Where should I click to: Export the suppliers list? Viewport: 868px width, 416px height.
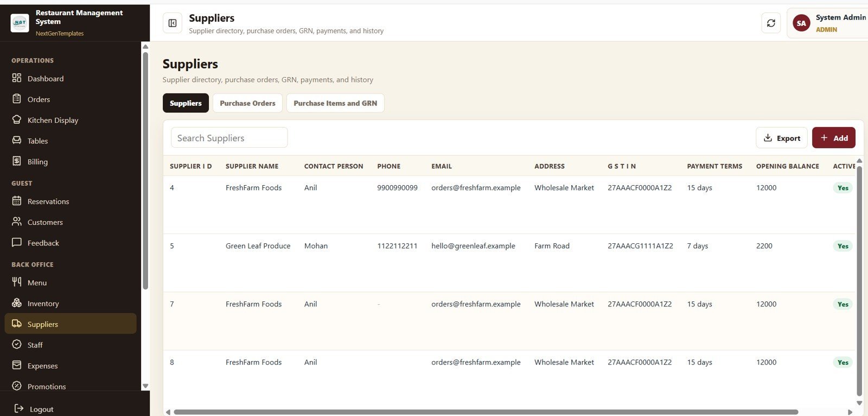click(782, 138)
